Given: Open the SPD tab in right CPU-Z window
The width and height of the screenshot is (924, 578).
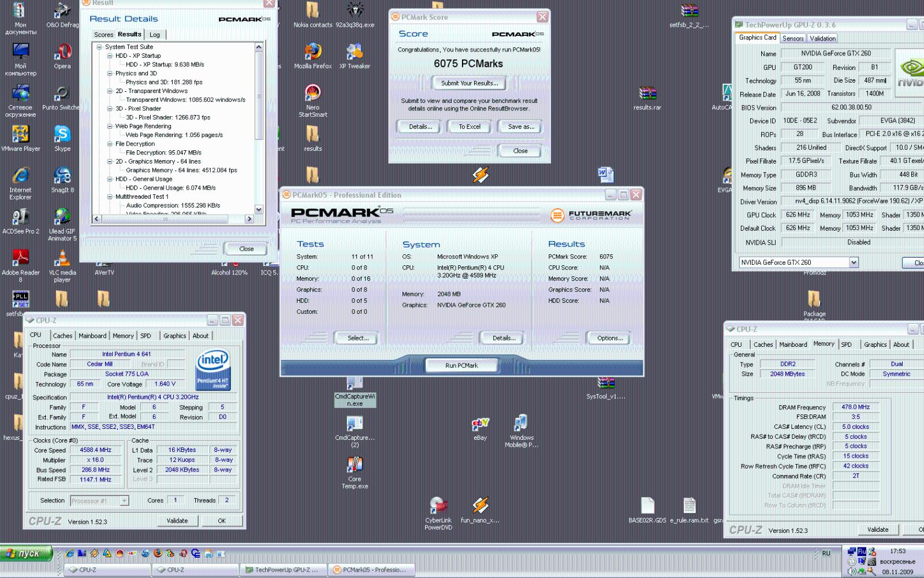Looking at the screenshot, I should pos(846,344).
